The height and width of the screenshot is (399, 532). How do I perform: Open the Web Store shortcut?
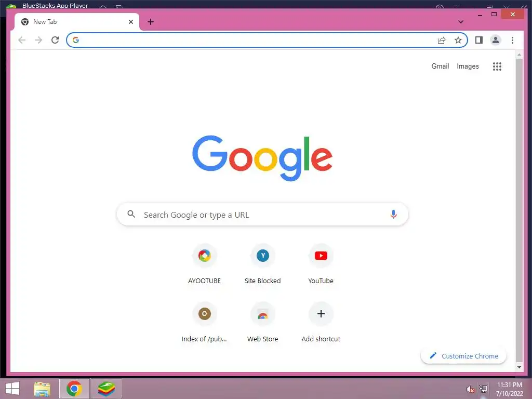point(262,323)
